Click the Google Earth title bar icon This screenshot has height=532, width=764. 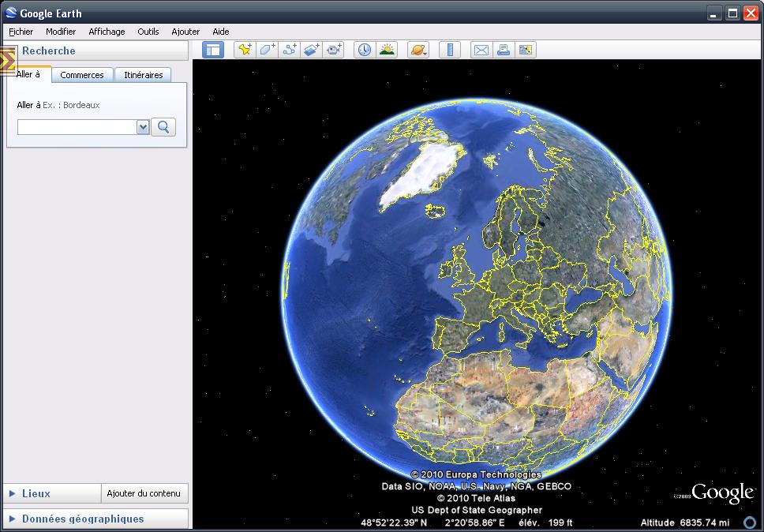11,13
